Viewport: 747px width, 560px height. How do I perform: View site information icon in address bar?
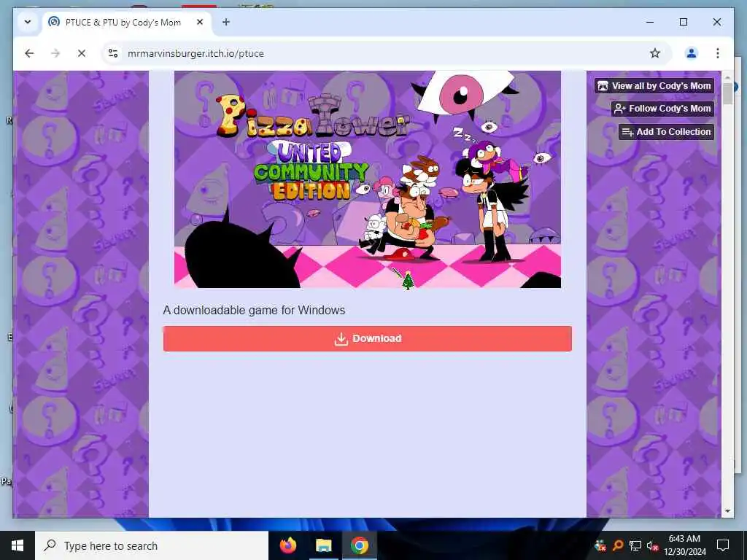[113, 53]
